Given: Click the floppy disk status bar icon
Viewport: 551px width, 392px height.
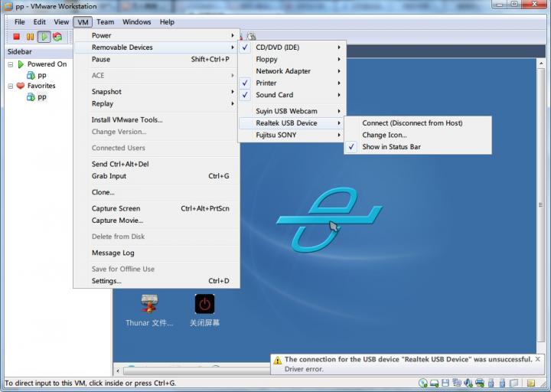Looking at the screenshot, I should 445,383.
